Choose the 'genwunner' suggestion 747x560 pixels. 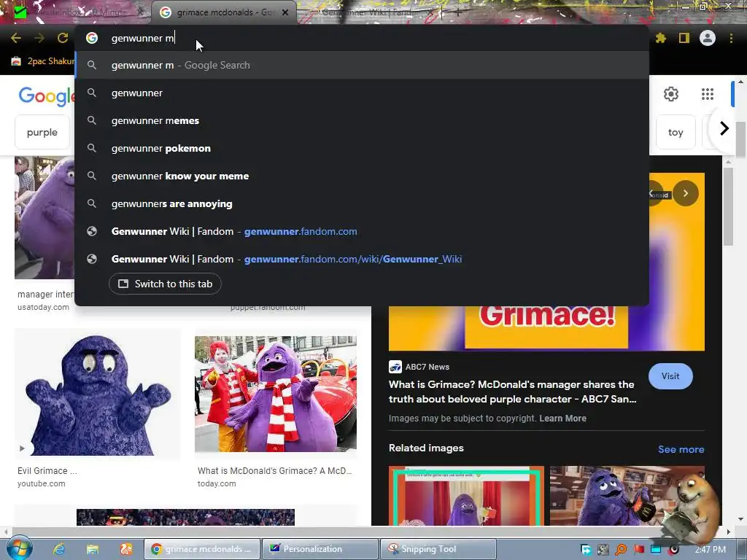[x=362, y=93]
